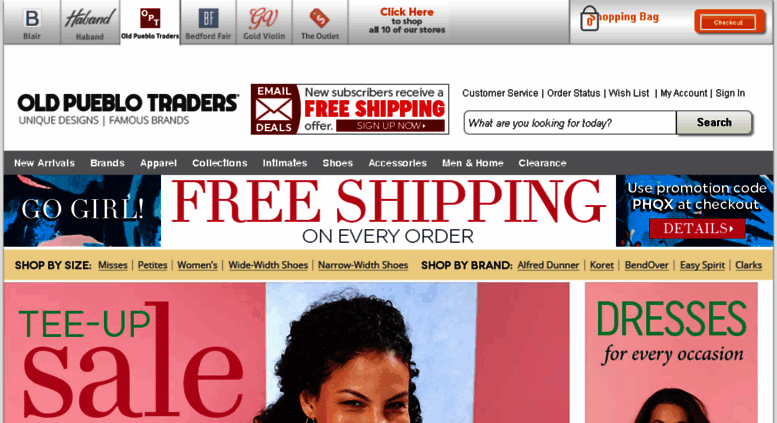Open the New Arrivals menu

coord(44,163)
